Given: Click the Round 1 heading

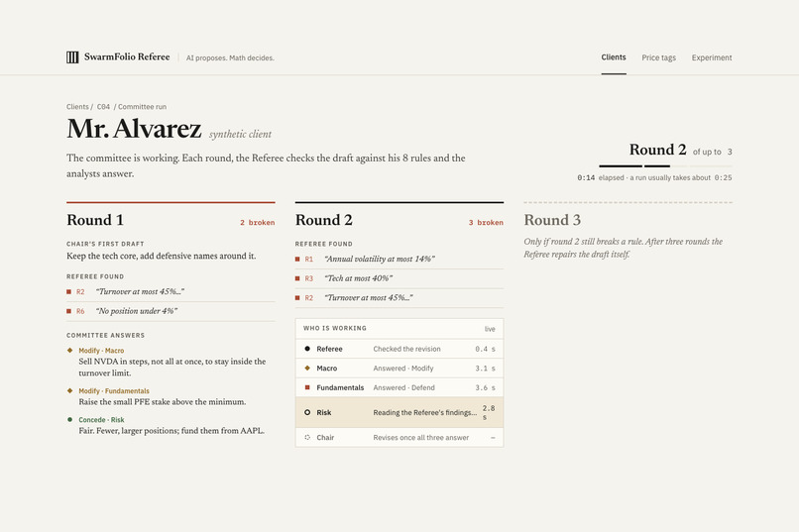Looking at the screenshot, I should [95, 220].
